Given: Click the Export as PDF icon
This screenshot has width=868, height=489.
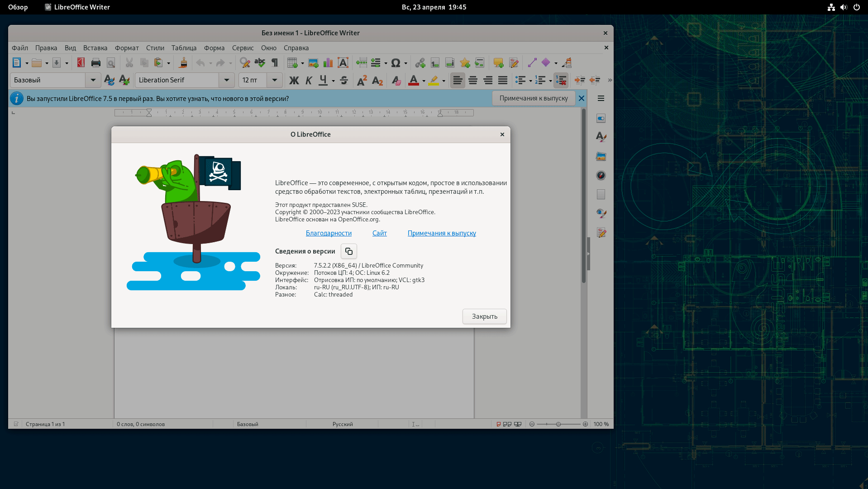Looking at the screenshot, I should pyautogui.click(x=81, y=63).
